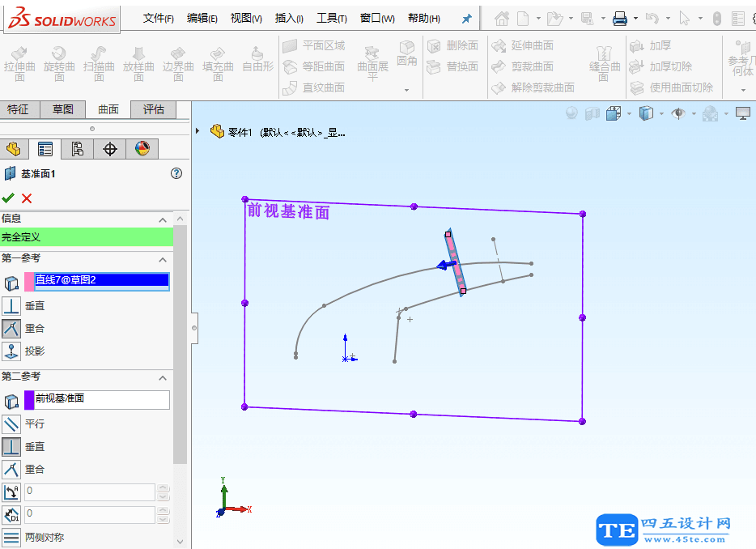
Task: Collapse the 第二参考 section
Action: (162, 377)
